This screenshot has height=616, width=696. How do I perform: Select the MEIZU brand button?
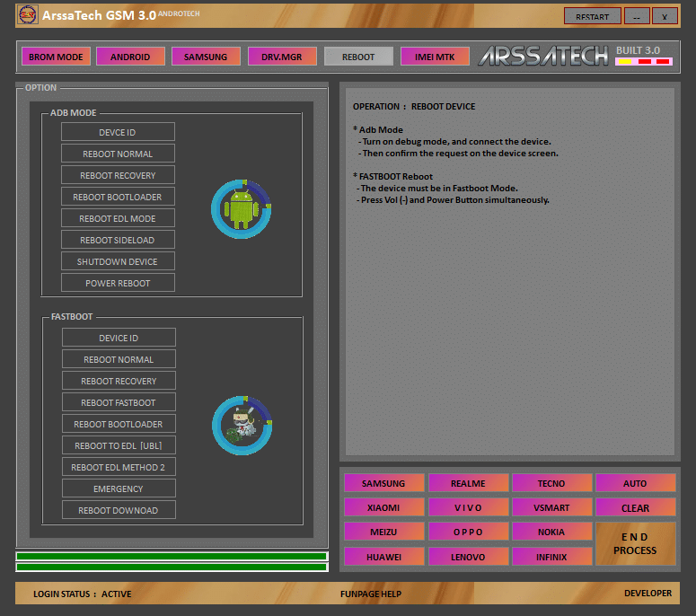(384, 532)
